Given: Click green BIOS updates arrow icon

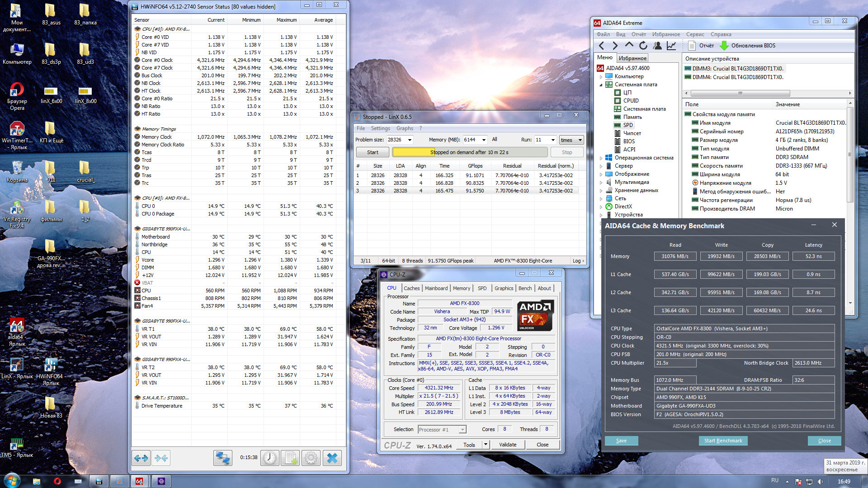Looking at the screenshot, I should click(x=724, y=46).
